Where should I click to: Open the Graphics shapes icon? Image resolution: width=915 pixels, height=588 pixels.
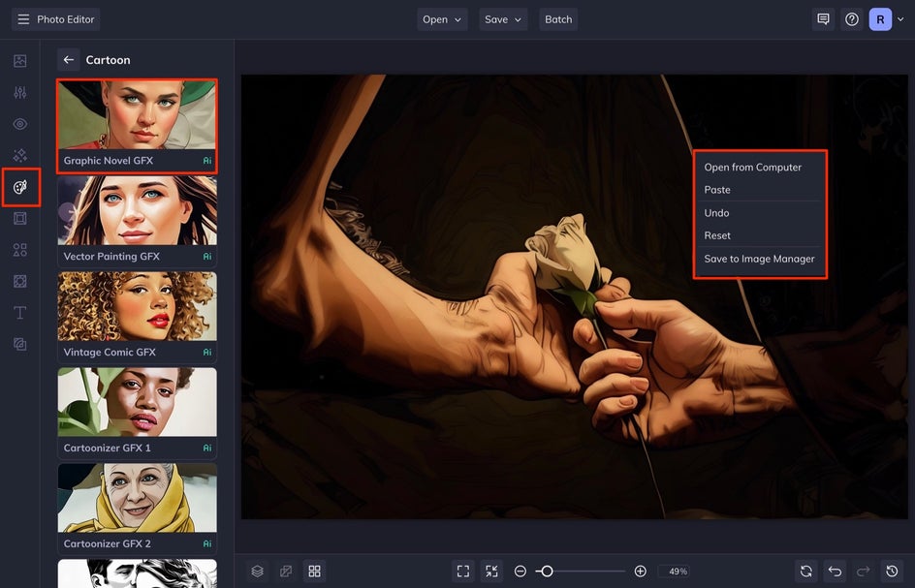[x=19, y=250]
